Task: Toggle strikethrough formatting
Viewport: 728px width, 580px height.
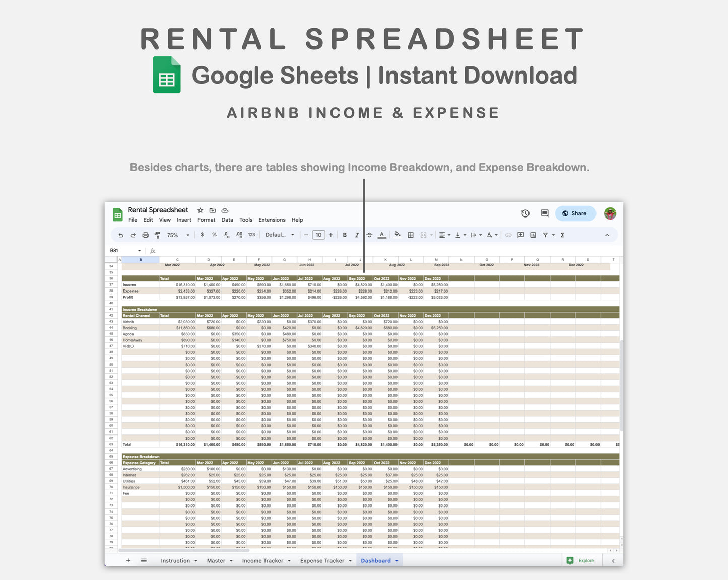Action: coord(369,235)
